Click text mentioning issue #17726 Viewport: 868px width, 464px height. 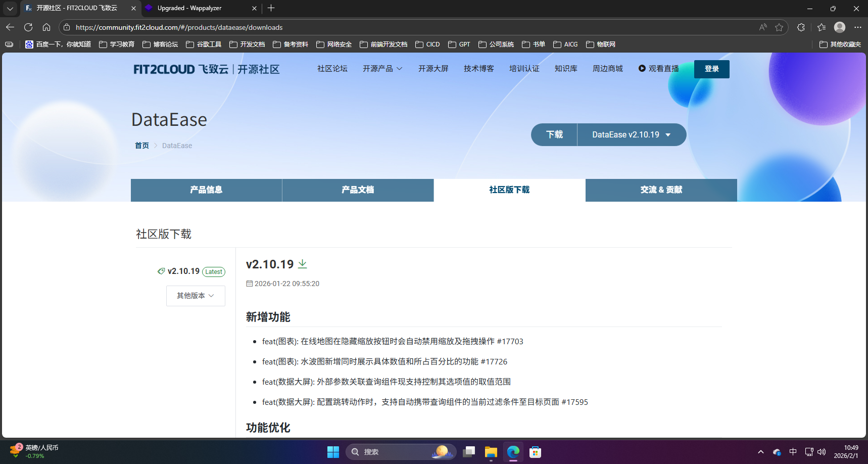point(384,362)
